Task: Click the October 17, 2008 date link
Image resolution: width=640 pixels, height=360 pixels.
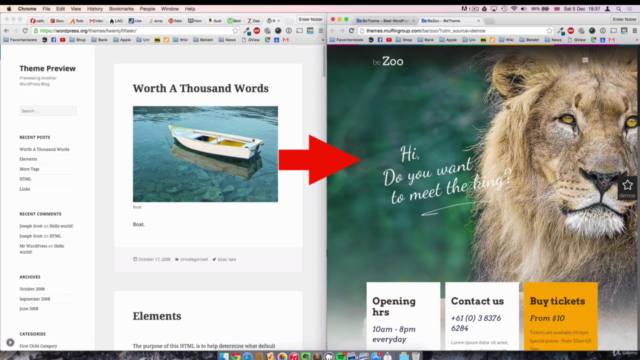Action: click(154, 259)
